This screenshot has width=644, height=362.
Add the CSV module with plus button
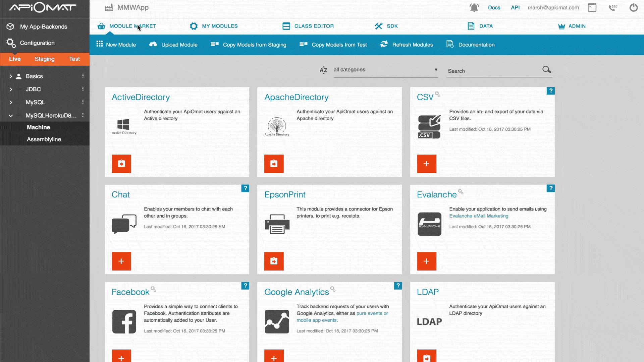(427, 164)
